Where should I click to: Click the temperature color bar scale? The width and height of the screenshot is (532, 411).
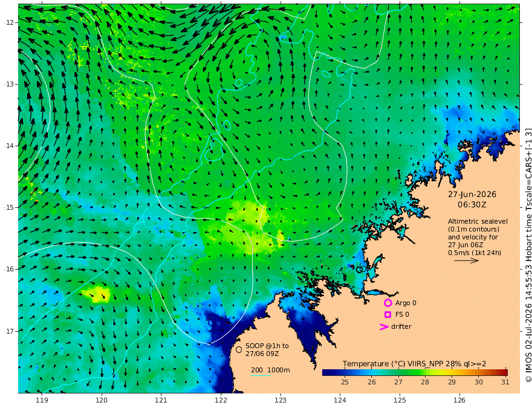coord(415,372)
